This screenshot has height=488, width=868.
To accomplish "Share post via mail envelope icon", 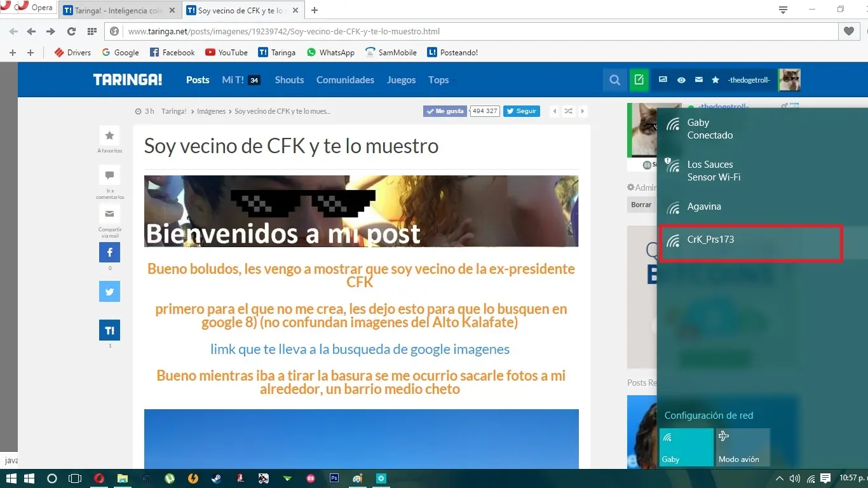I will point(109,213).
